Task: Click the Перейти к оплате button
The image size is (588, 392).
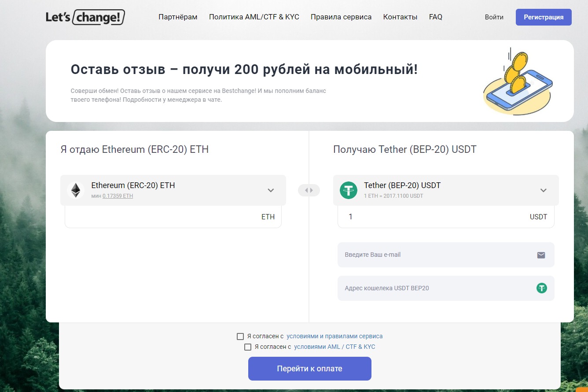Action: coord(310,369)
